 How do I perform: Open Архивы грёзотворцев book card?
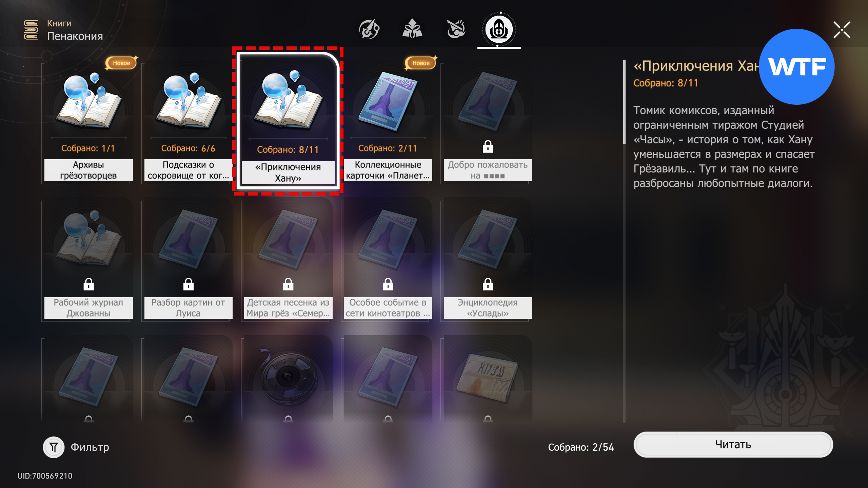[x=88, y=122]
